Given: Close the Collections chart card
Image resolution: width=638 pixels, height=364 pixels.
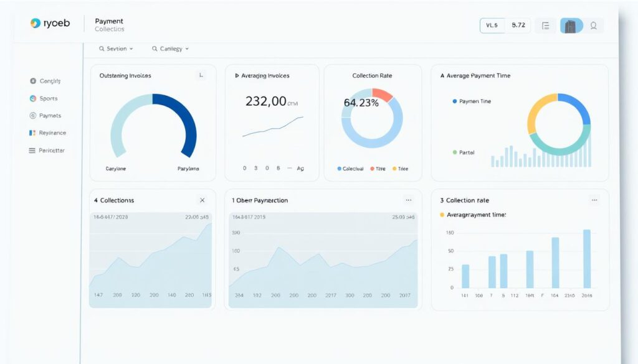Looking at the screenshot, I should click(202, 200).
